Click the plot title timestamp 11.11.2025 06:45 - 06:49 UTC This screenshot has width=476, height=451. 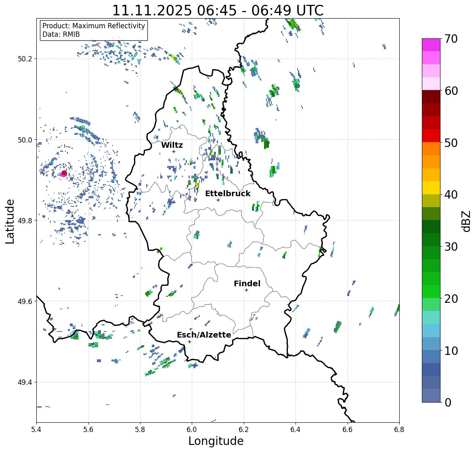click(218, 10)
